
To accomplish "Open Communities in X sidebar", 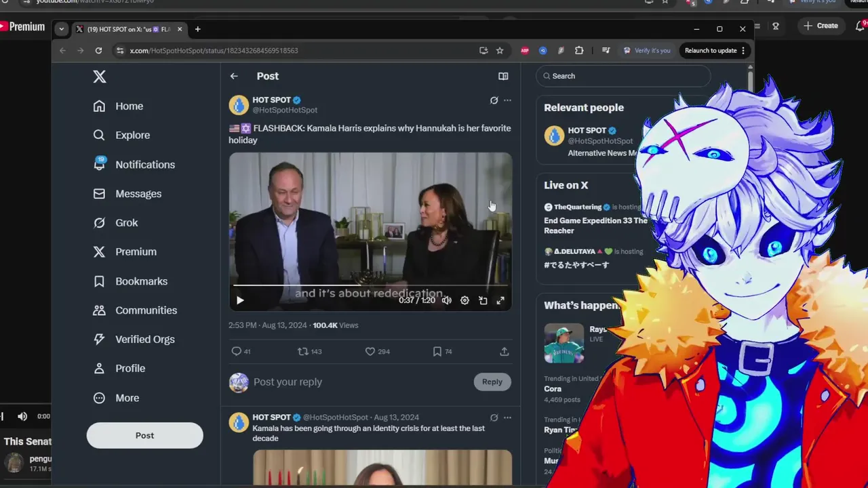I will click(x=135, y=310).
